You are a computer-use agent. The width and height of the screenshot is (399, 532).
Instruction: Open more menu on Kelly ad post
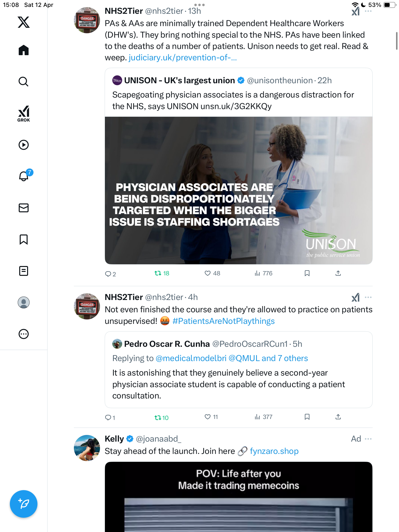pyautogui.click(x=368, y=439)
